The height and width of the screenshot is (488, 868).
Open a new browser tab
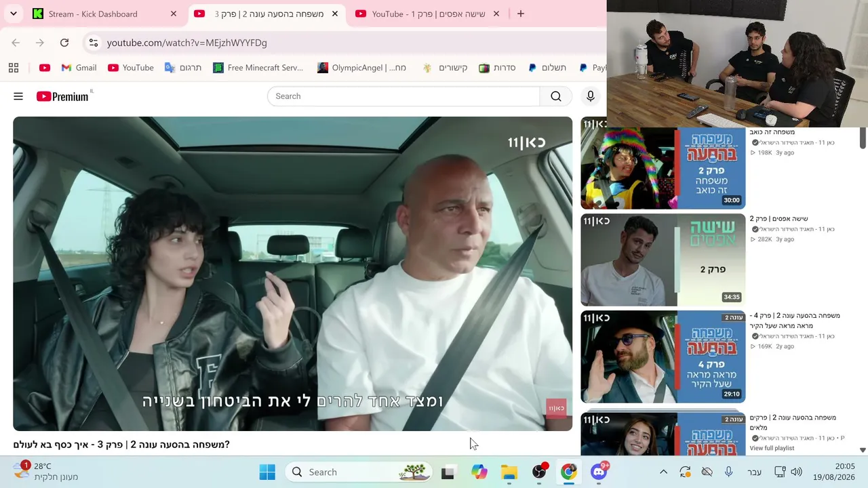point(521,14)
